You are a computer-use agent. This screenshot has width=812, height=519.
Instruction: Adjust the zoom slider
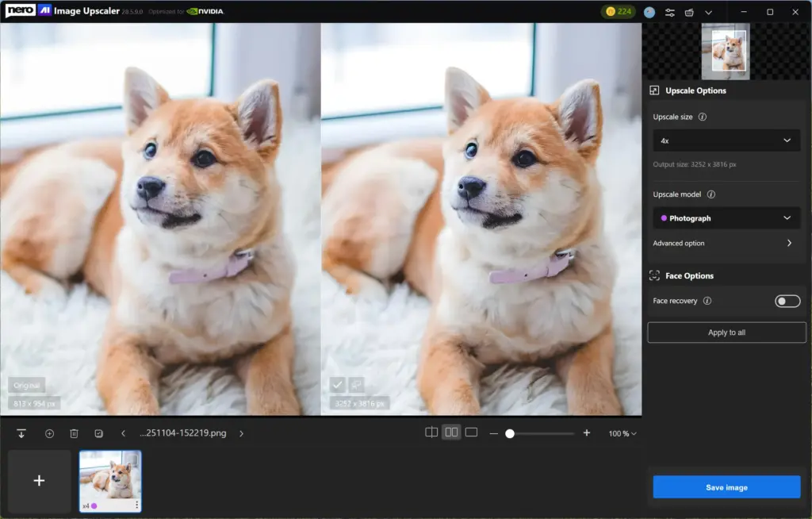coord(511,432)
